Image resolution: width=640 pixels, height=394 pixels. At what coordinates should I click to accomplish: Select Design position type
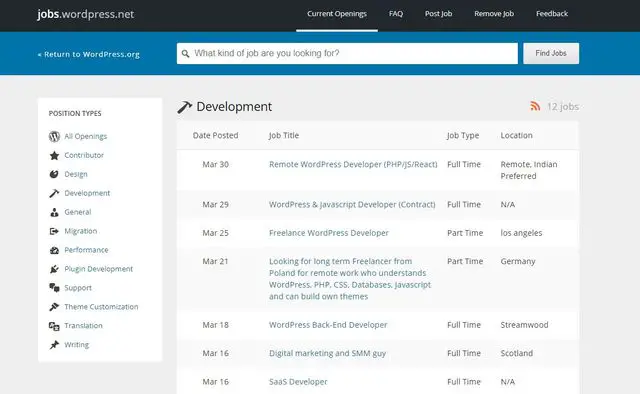[x=76, y=174]
